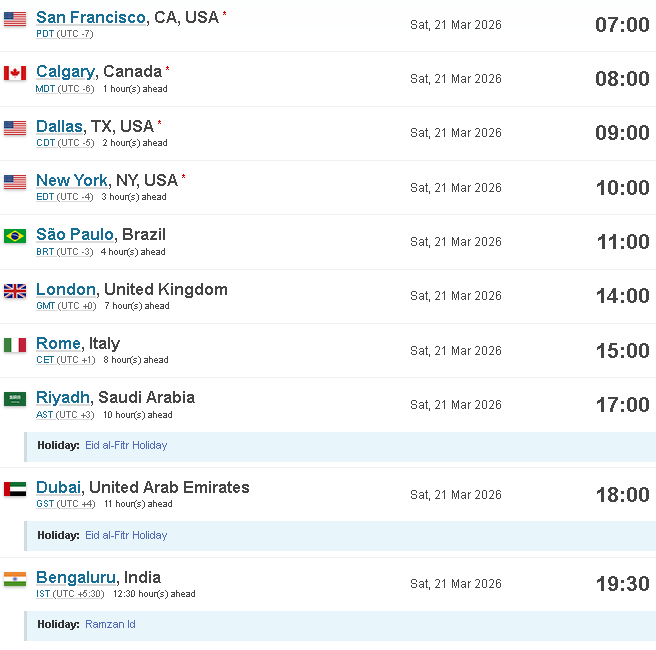Viewport: 656px width, 650px height.
Task: Click the Canada flag icon beside Calgary
Action: coord(15,73)
